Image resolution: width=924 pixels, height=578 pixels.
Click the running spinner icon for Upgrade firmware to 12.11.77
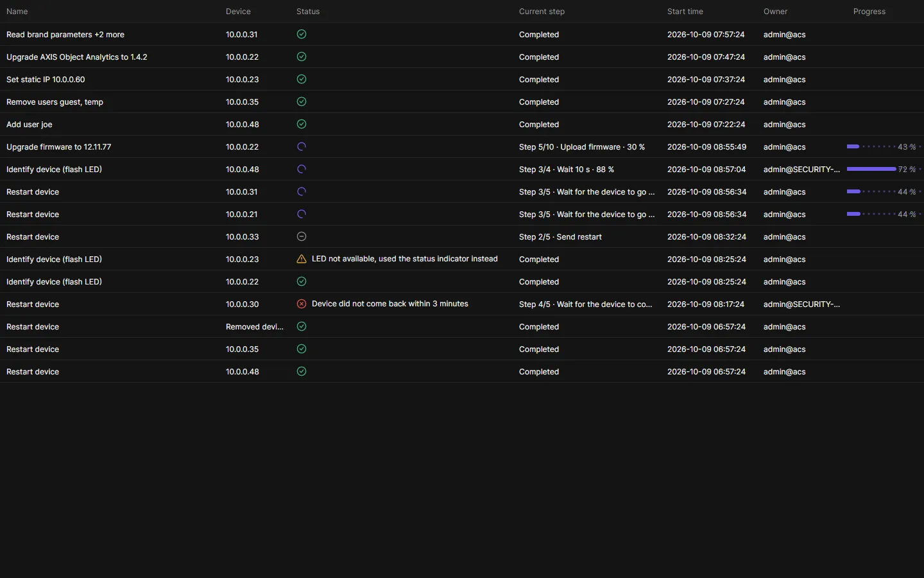click(x=302, y=146)
